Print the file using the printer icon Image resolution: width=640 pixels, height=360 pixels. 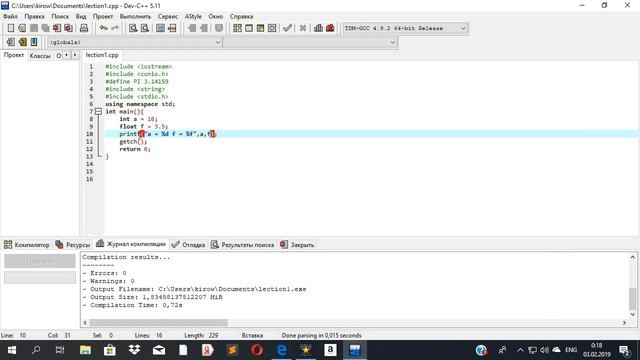point(84,28)
